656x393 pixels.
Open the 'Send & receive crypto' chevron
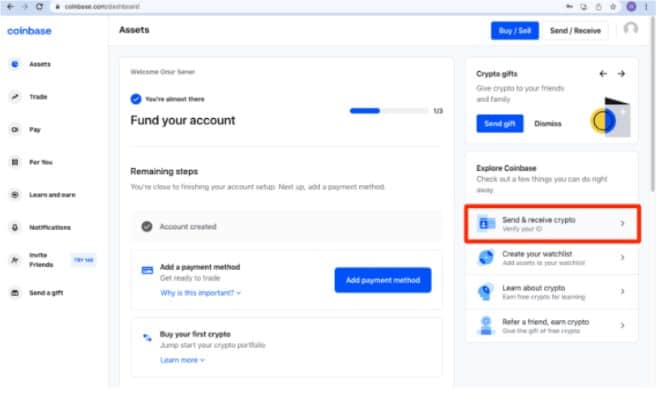tap(622, 223)
